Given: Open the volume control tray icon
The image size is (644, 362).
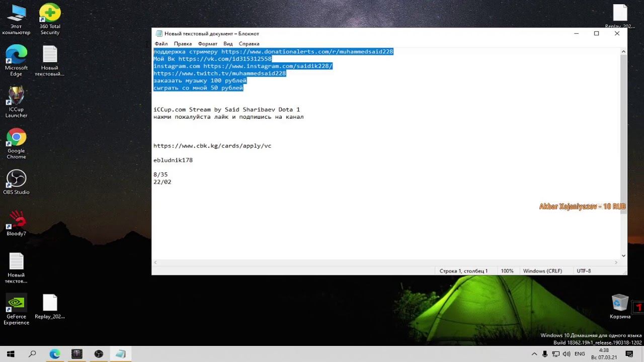Looking at the screenshot, I should click(x=568, y=354).
